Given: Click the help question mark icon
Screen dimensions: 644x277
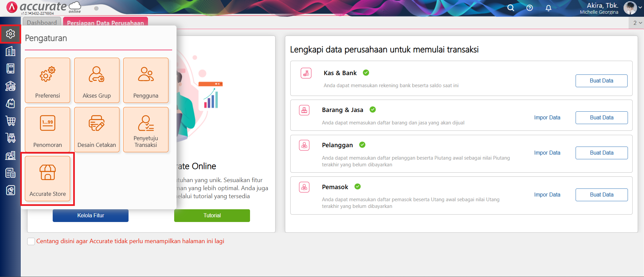Looking at the screenshot, I should tap(530, 8).
